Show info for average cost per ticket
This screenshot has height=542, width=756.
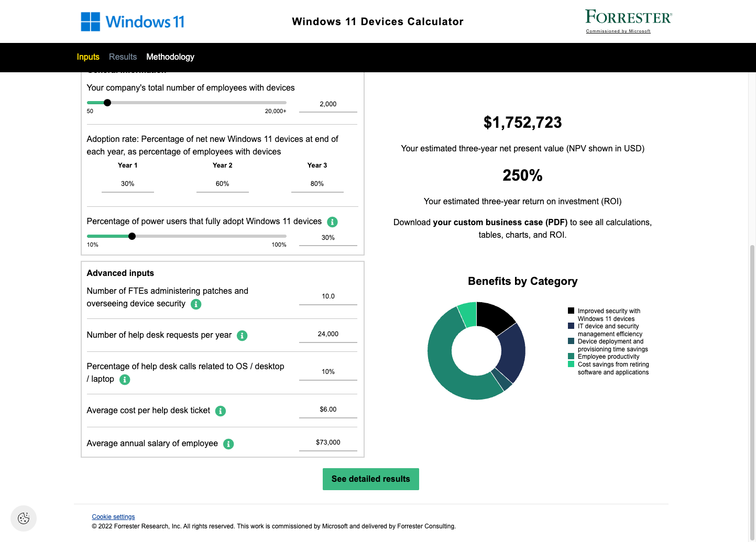coord(221,411)
